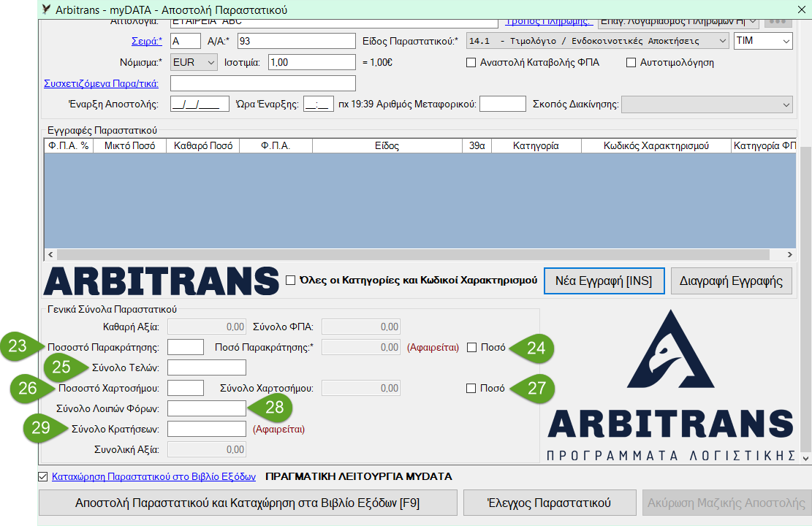
Task: Open the Συσχετιζόμενα Παρα/τικά link
Action: tap(101, 83)
